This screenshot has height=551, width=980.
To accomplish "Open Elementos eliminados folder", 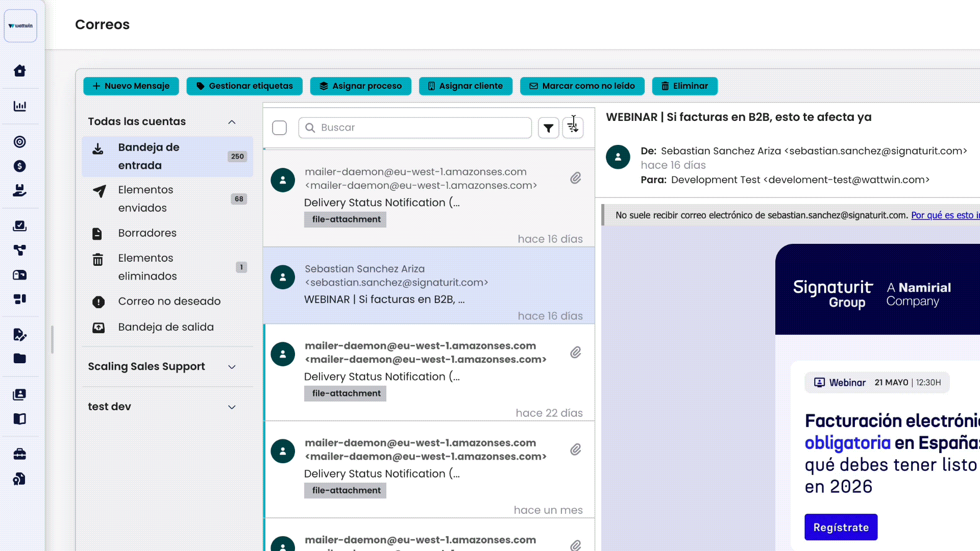I will tap(167, 267).
